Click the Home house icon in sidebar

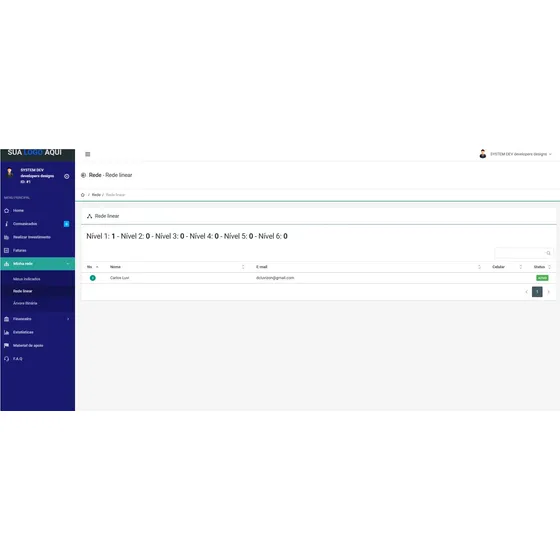[6, 211]
